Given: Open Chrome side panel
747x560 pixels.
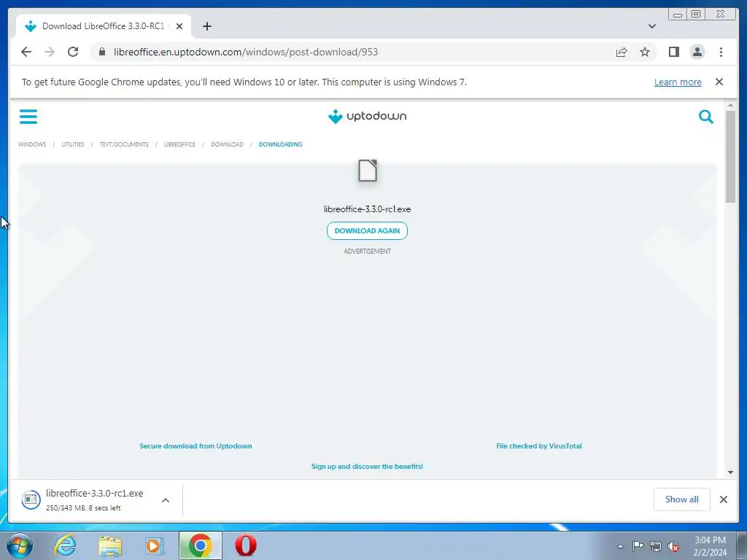Looking at the screenshot, I should coord(673,52).
